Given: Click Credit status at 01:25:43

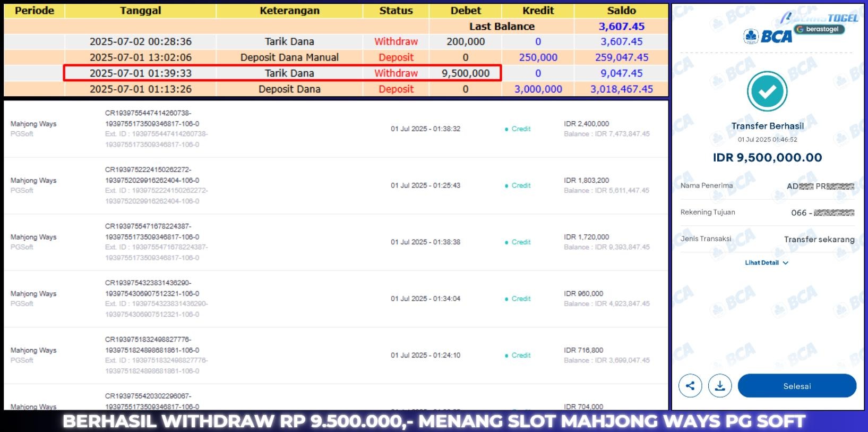Looking at the screenshot, I should pyautogui.click(x=518, y=185).
